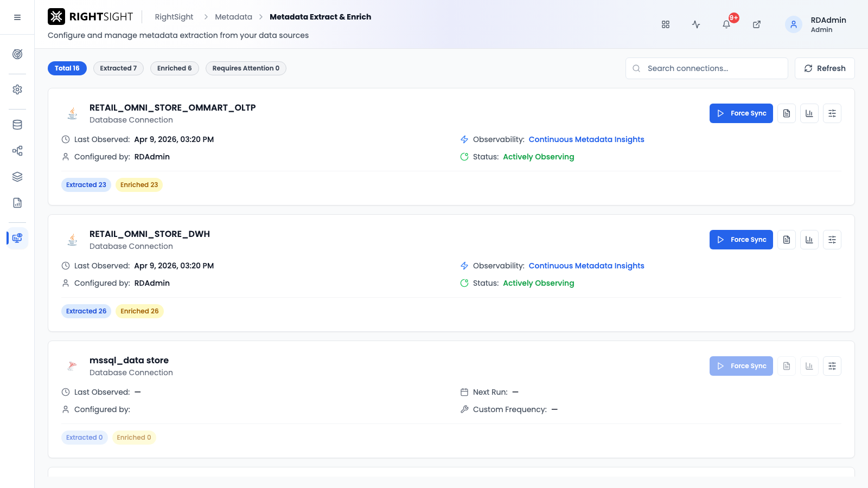Click Enriched 26 badge
Viewport: 868px width, 488px height.
139,311
